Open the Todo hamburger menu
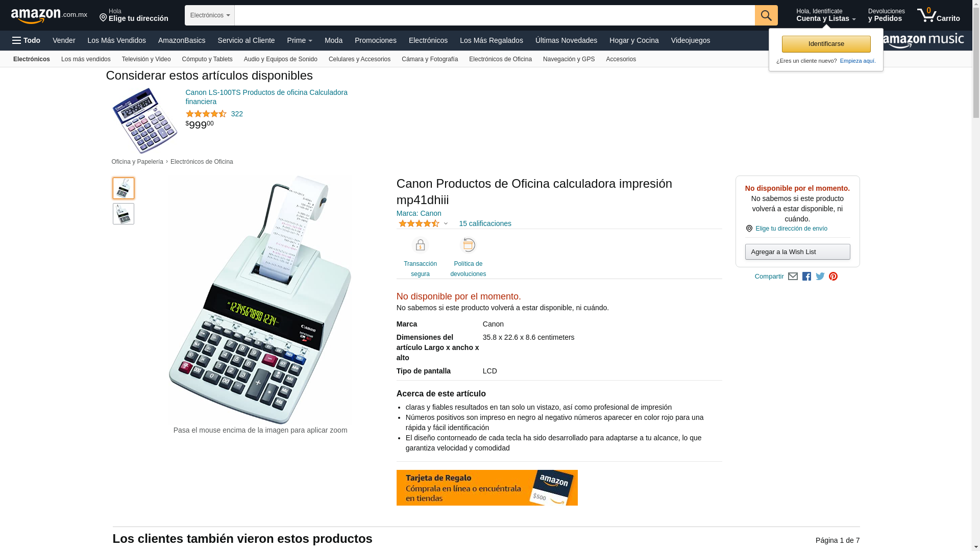This screenshot has width=980, height=551. coord(26,40)
